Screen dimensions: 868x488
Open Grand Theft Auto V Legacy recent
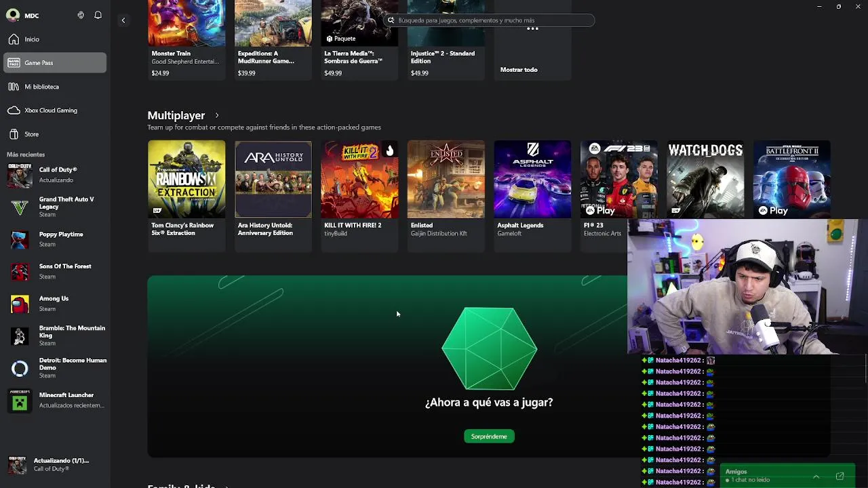click(x=55, y=207)
